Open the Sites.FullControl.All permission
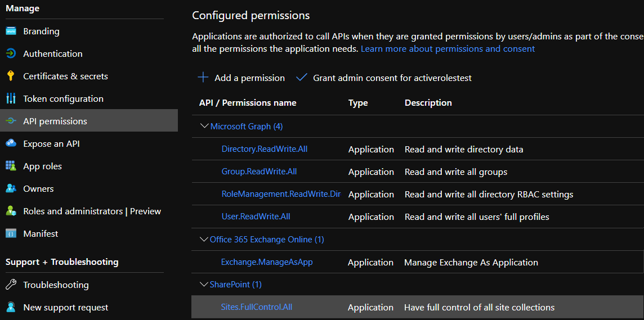644x320 pixels. pyautogui.click(x=257, y=307)
